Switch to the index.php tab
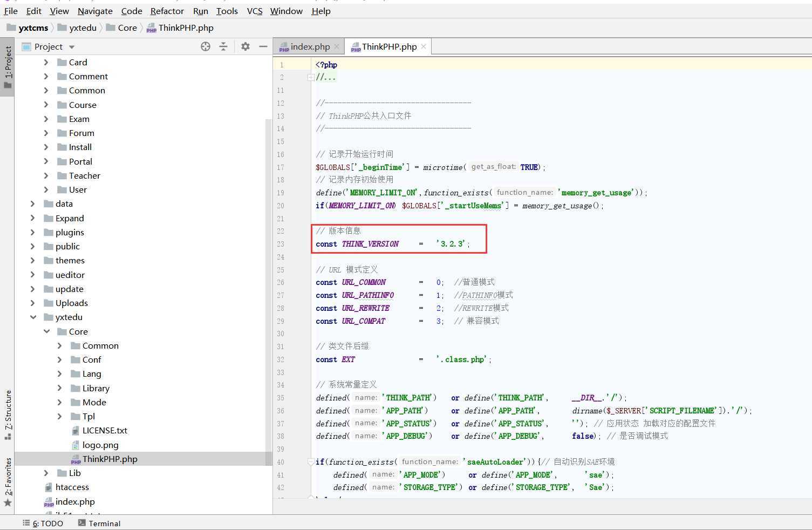Viewport: 812px width, 530px height. click(310, 46)
